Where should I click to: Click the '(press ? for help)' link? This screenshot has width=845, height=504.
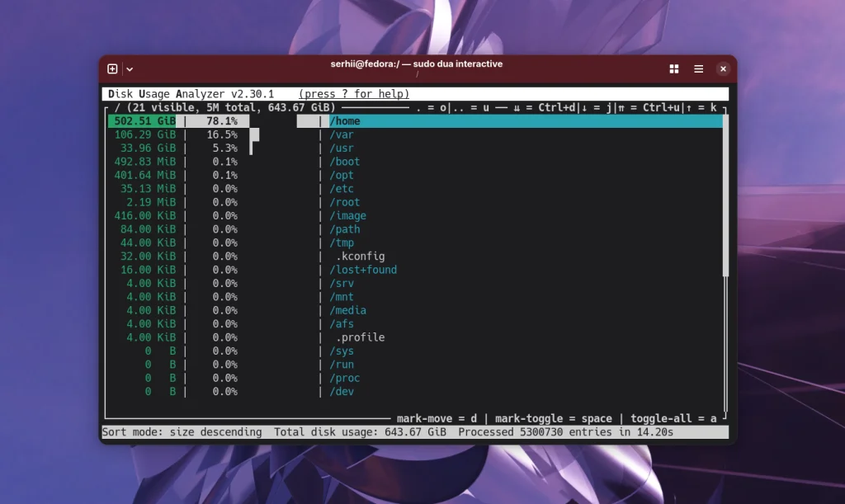tap(352, 93)
